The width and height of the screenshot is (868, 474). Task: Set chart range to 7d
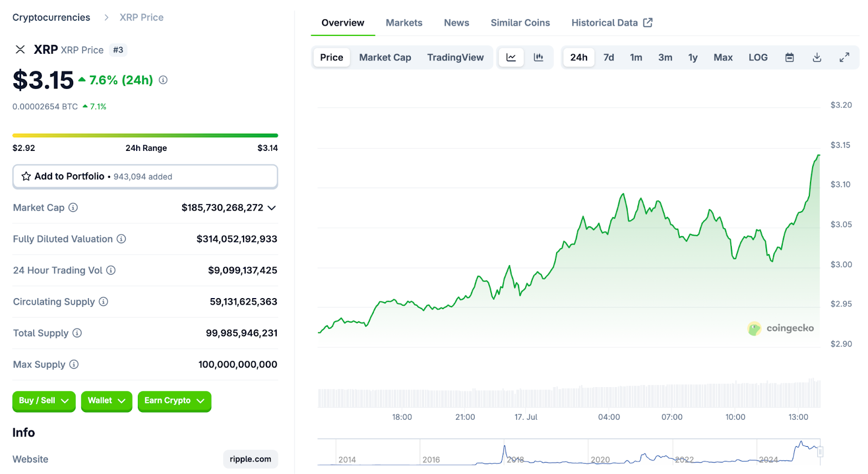coord(609,58)
